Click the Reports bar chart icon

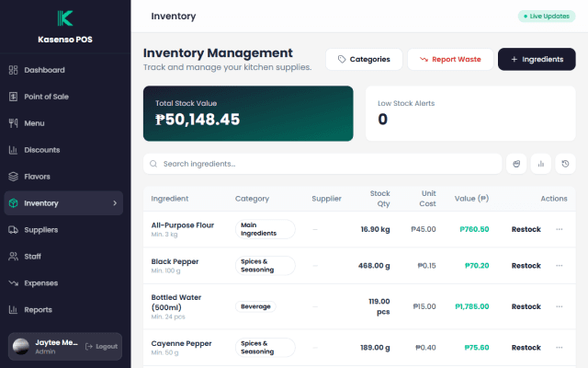(13, 310)
